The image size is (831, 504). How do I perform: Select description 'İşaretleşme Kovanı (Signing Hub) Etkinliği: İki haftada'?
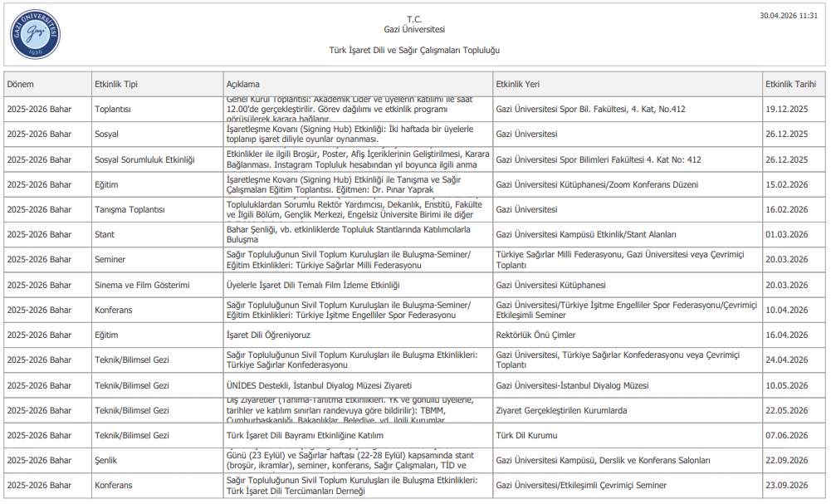click(350, 134)
